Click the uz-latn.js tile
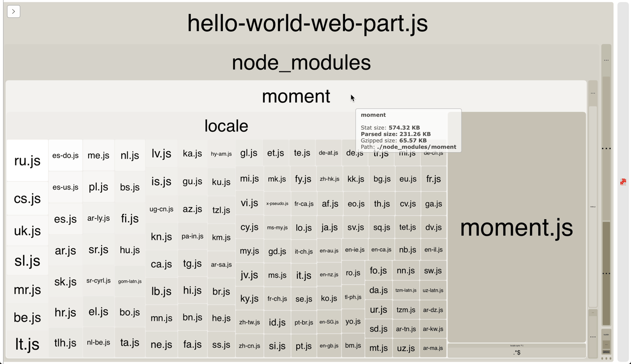The width and height of the screenshot is (631, 364). tap(433, 290)
